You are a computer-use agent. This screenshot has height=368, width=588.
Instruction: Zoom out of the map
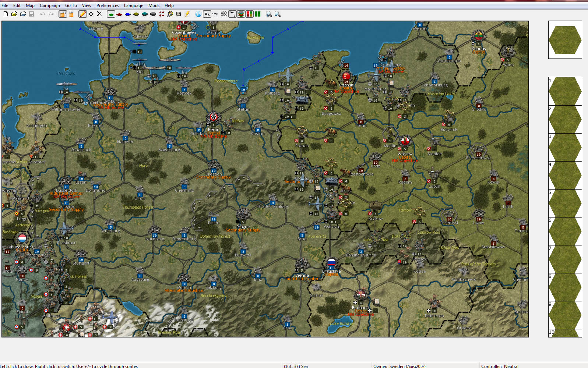tap(278, 14)
